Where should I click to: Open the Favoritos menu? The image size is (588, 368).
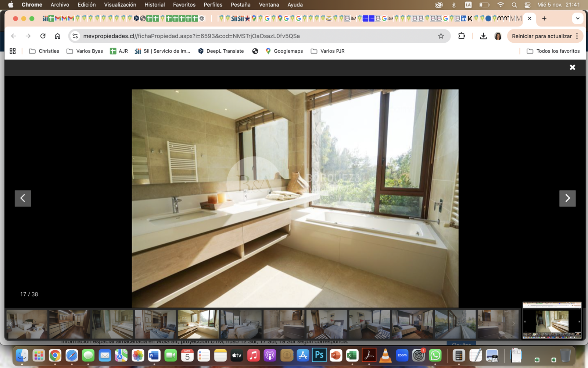184,5
